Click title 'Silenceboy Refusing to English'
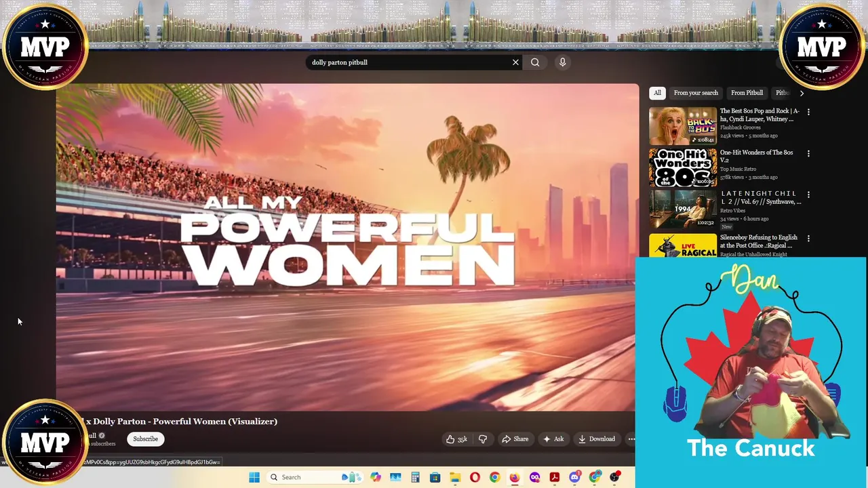Screen dimensions: 868x488 759,241
